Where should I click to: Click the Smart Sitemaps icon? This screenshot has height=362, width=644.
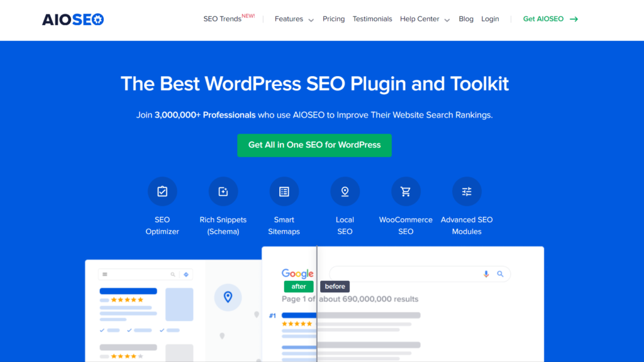284,191
